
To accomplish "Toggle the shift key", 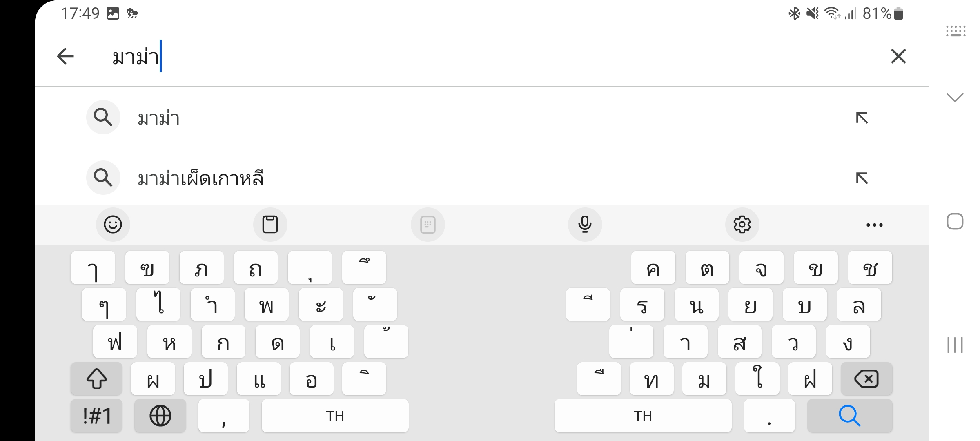I will (96, 379).
